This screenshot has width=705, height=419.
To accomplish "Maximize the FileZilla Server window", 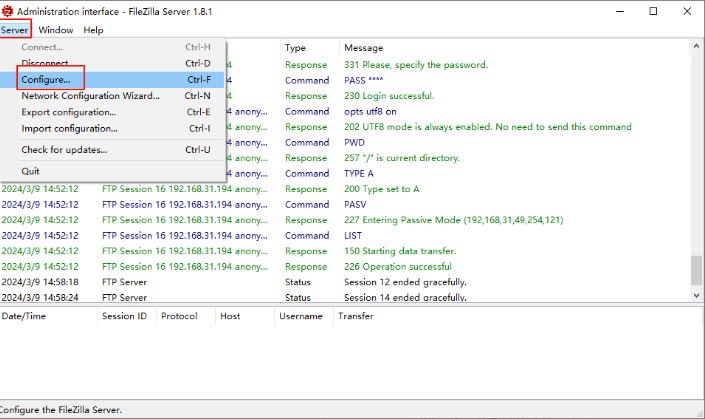I will click(x=653, y=11).
